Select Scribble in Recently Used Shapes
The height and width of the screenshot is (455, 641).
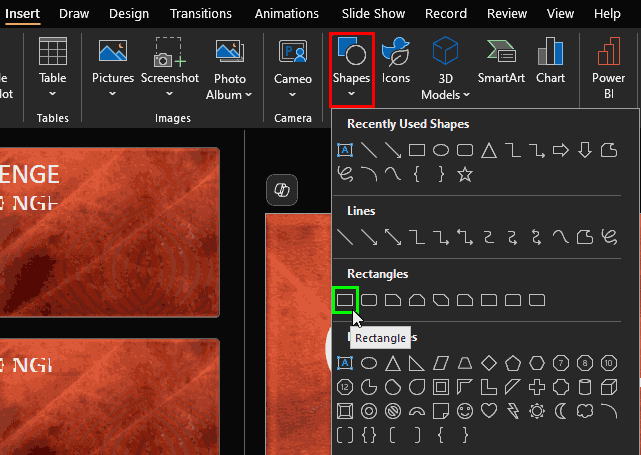(x=345, y=175)
